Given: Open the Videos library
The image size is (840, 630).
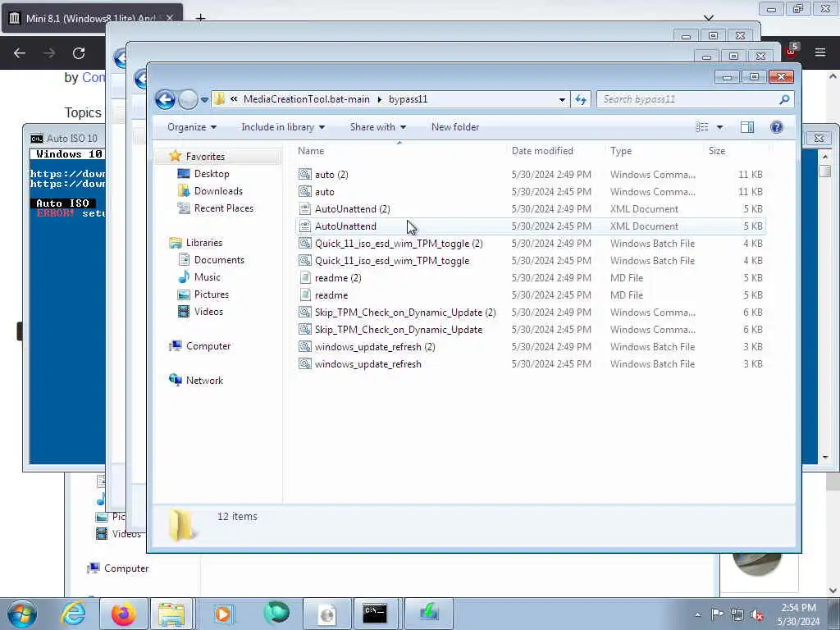Looking at the screenshot, I should 208,312.
